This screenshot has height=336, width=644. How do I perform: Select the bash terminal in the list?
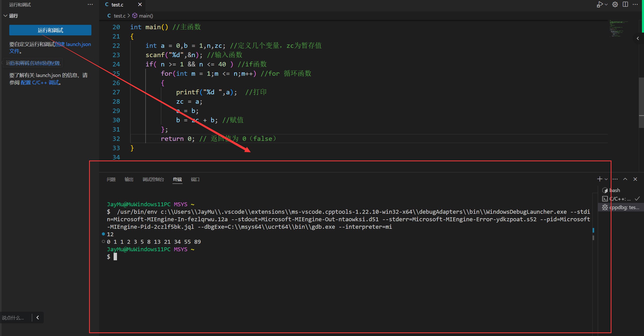pyautogui.click(x=621, y=190)
